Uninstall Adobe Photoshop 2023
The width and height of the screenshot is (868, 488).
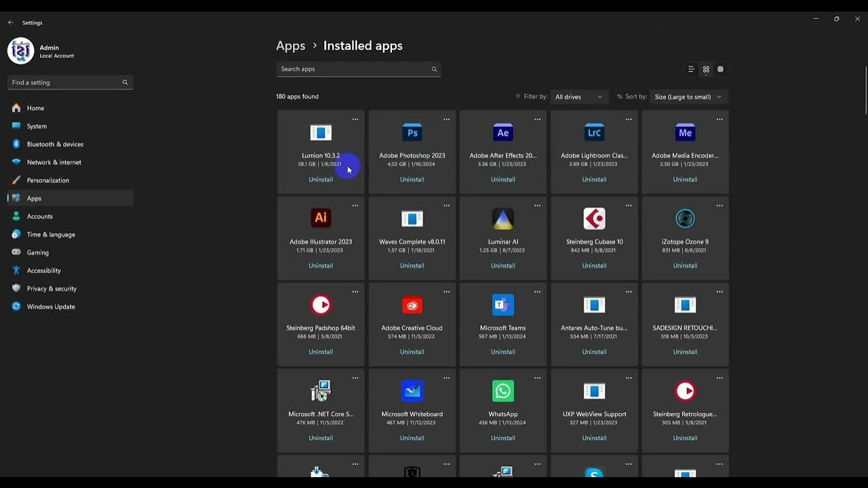pyautogui.click(x=412, y=180)
